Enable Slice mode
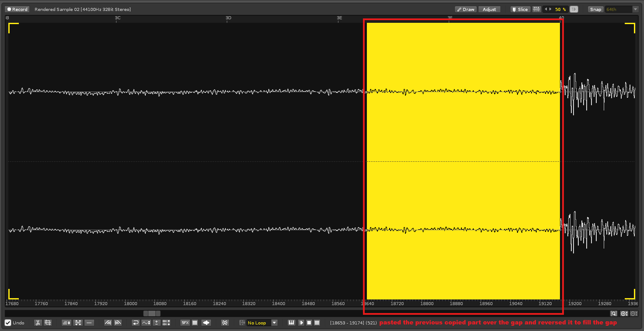Screen dimensions: 644x331 click(x=520, y=9)
